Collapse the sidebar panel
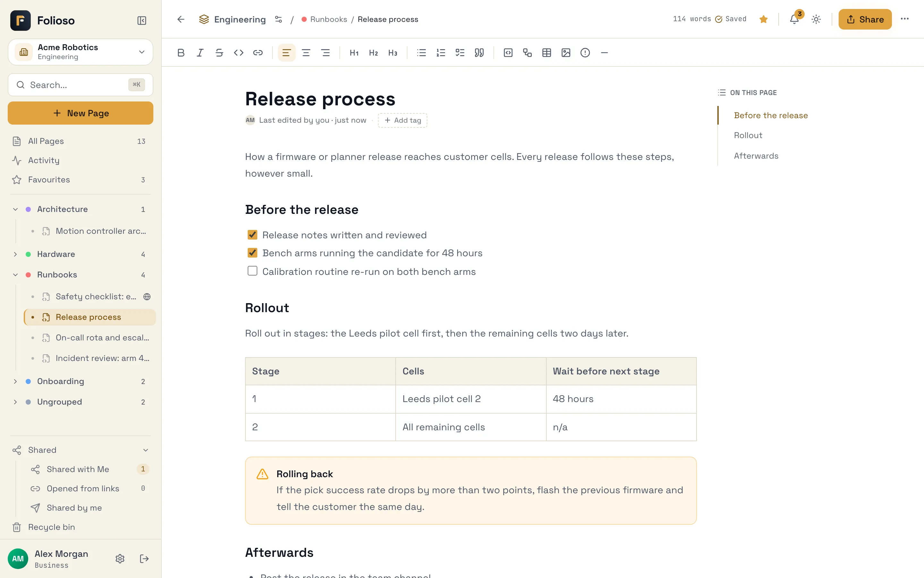Screen dimensions: 924x578 142,20
